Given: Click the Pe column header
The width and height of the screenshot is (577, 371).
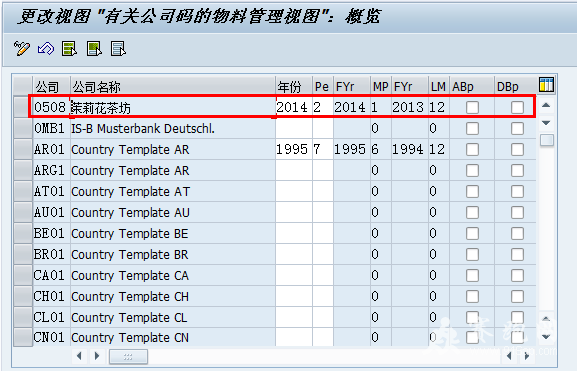Looking at the screenshot, I should coord(323,86).
